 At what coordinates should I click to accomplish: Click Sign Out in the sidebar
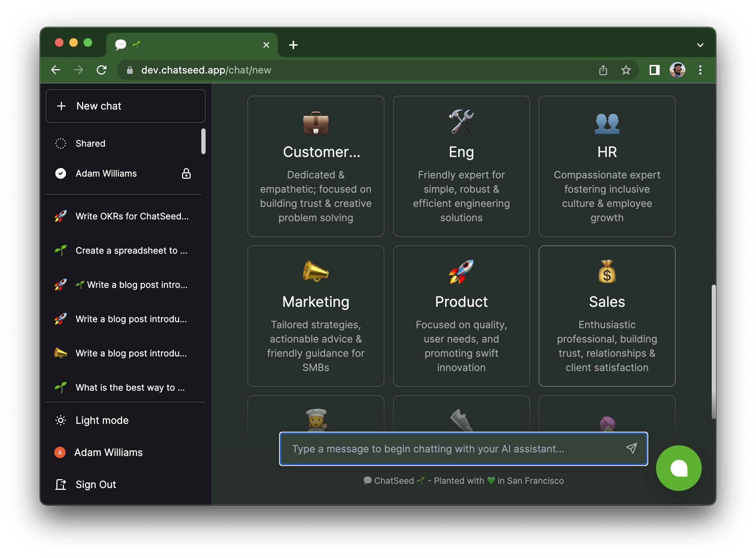click(x=96, y=485)
